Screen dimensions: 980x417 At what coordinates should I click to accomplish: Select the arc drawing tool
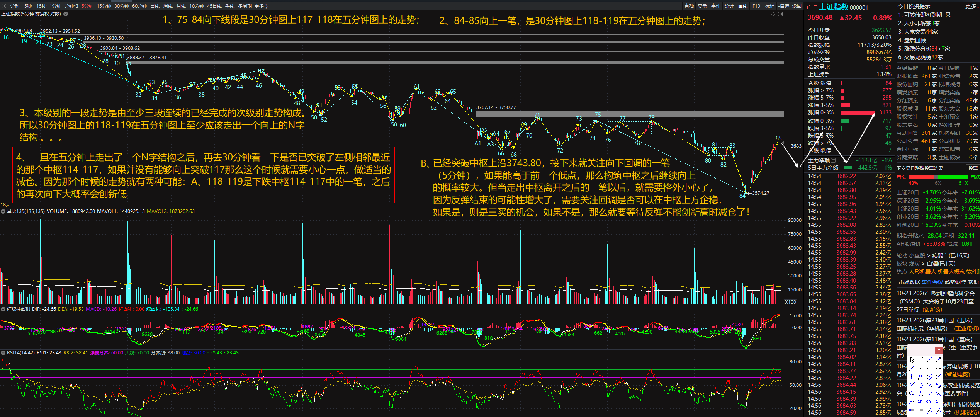pyautogui.click(x=921, y=385)
